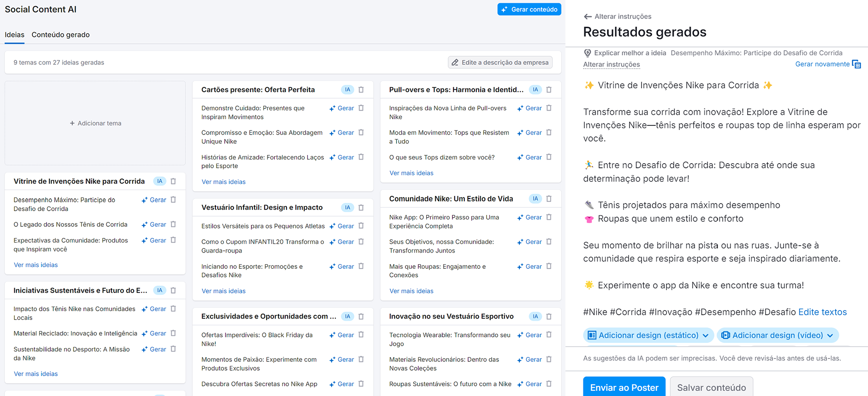868x396 pixels.
Task: Switch to the Ideias tab
Action: point(14,35)
